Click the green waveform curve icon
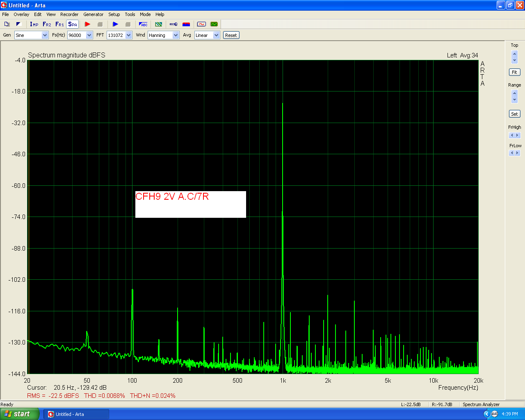525x420 pixels. (x=214, y=24)
